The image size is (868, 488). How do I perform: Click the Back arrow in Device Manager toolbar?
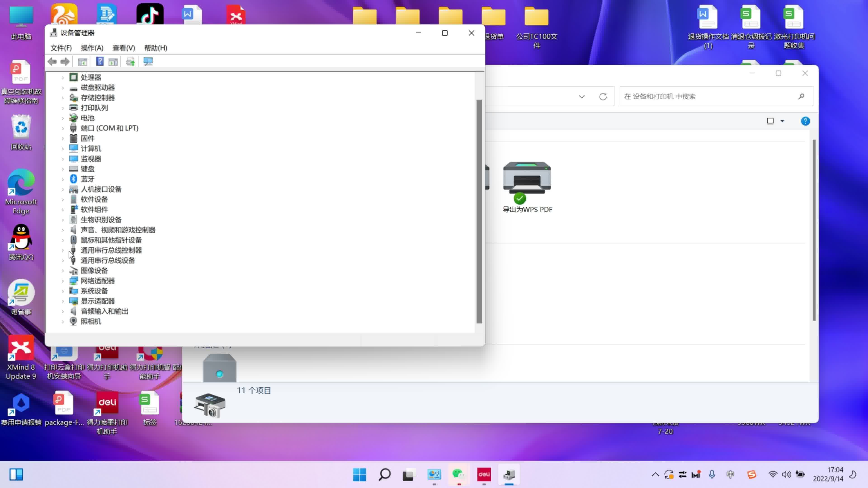point(52,62)
